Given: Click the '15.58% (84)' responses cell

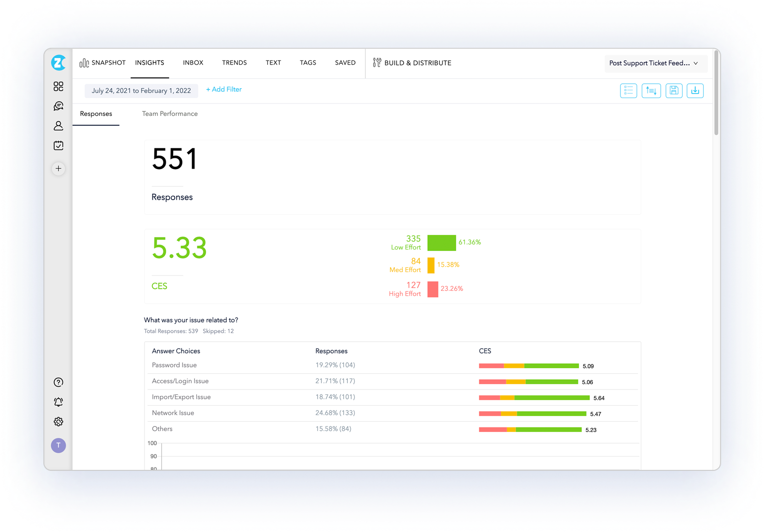Looking at the screenshot, I should (x=333, y=429).
